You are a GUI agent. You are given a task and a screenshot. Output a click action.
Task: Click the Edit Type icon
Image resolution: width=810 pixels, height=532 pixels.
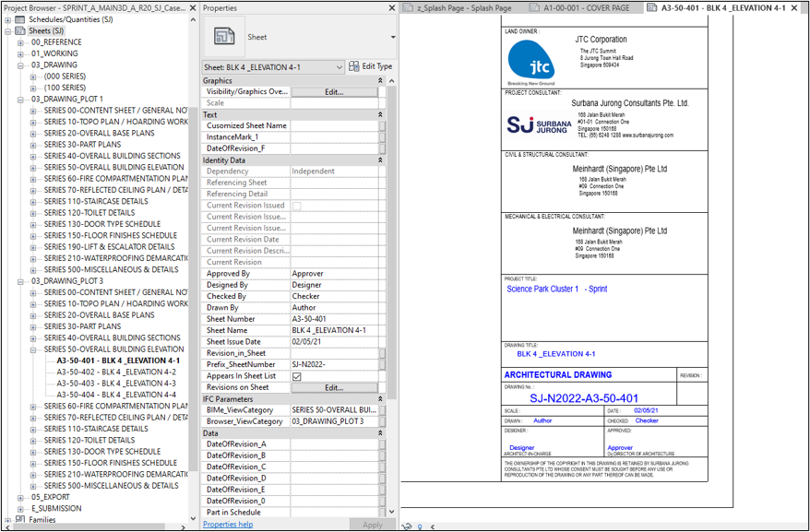click(354, 66)
